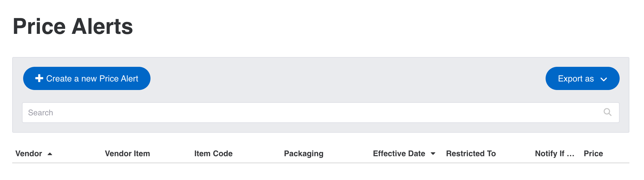Click the magnifying glass search icon

point(607,112)
